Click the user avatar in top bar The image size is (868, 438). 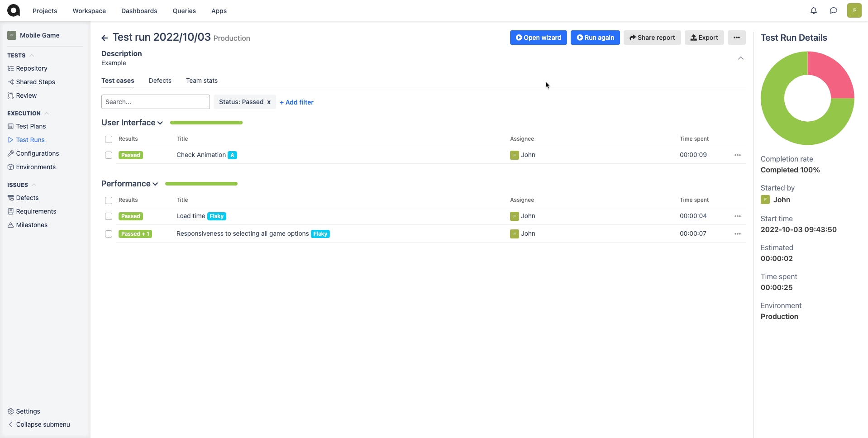(854, 10)
